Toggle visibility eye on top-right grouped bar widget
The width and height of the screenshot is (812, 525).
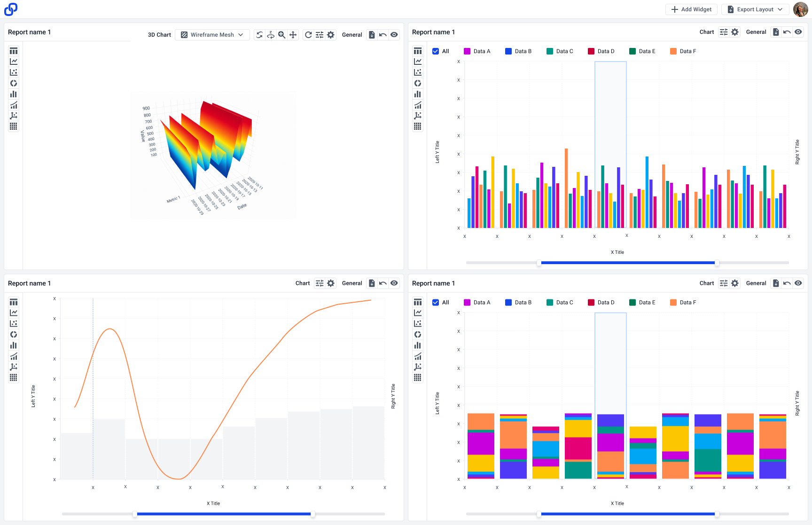click(798, 32)
